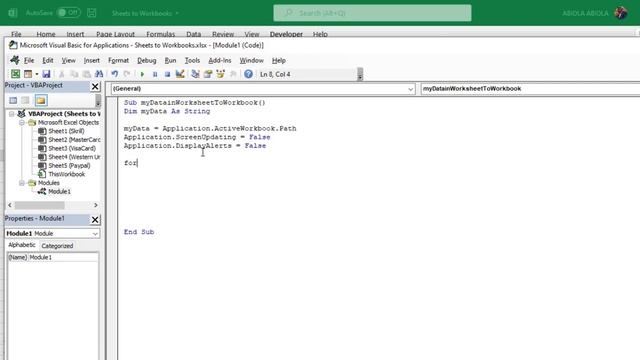Undo the last edit
This screenshot has width=640, height=360.
click(x=115, y=74)
